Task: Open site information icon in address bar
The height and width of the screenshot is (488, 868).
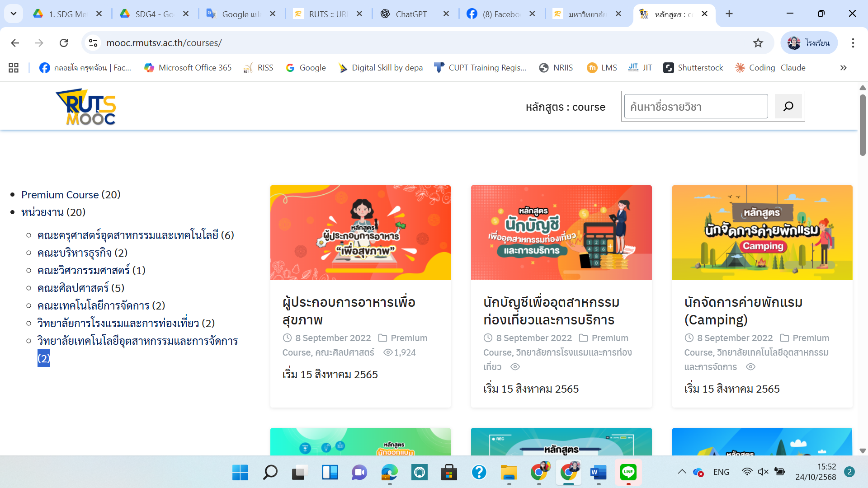Action: click(x=93, y=43)
